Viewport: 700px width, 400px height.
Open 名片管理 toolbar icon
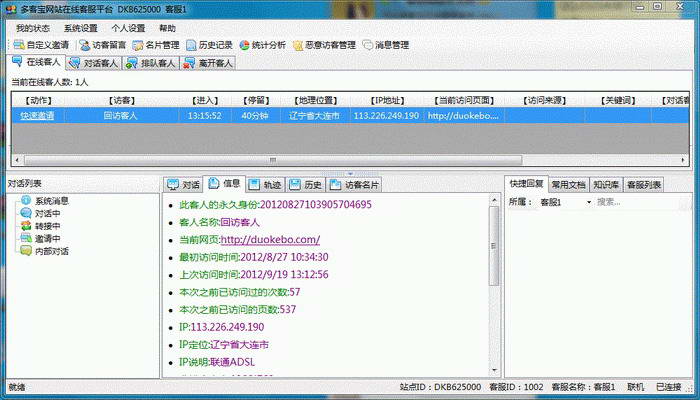tap(138, 45)
